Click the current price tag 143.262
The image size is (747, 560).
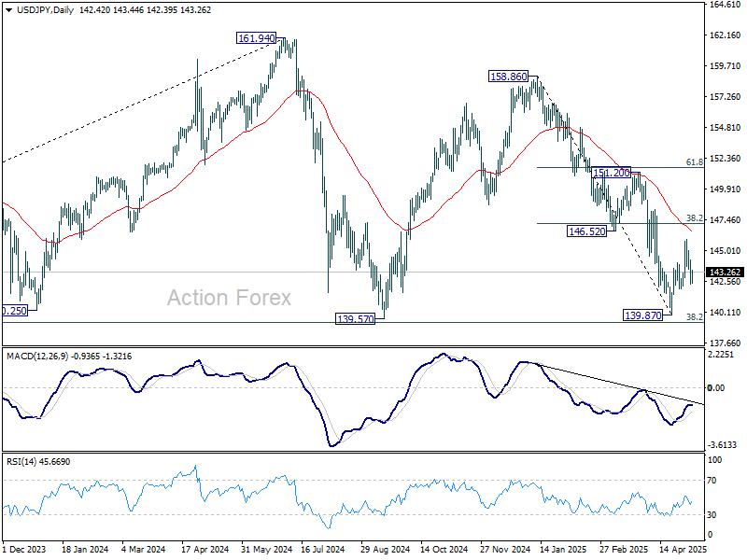(x=723, y=273)
